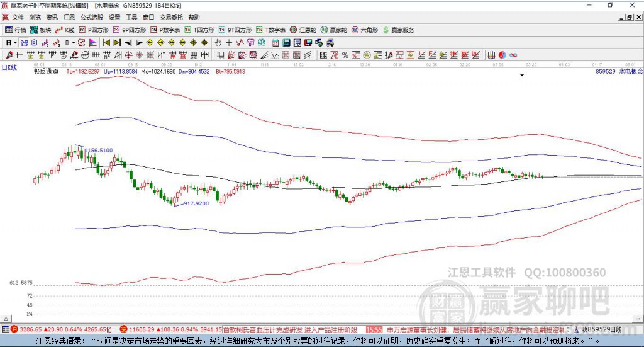Restore the inner chart window
This screenshot has height=347, width=644.
coord(629,17)
